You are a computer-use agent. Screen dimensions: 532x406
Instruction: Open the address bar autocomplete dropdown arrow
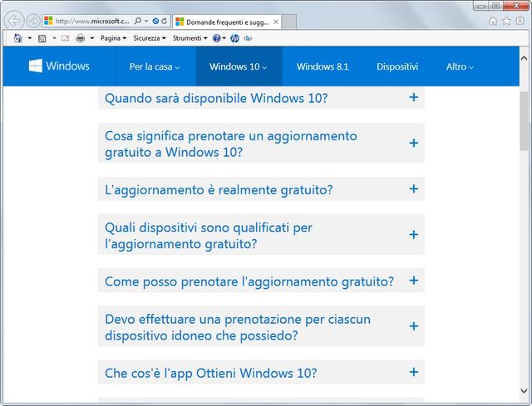tap(146, 21)
